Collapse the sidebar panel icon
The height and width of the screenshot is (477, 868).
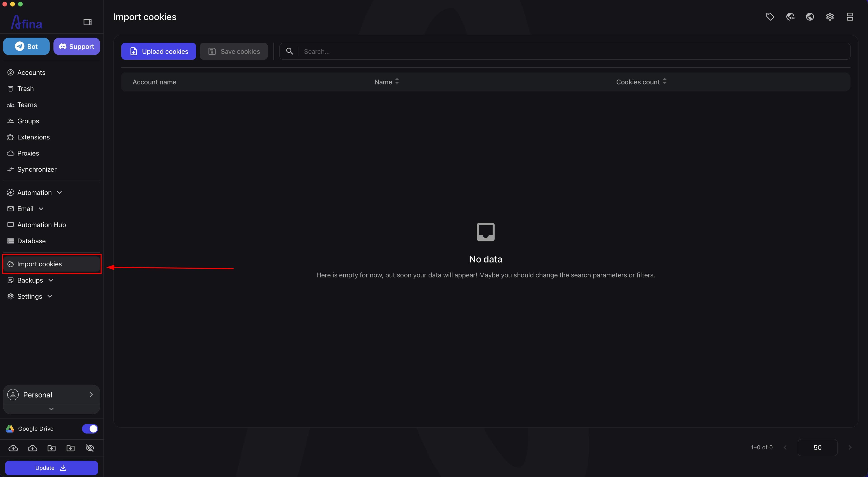click(x=88, y=22)
